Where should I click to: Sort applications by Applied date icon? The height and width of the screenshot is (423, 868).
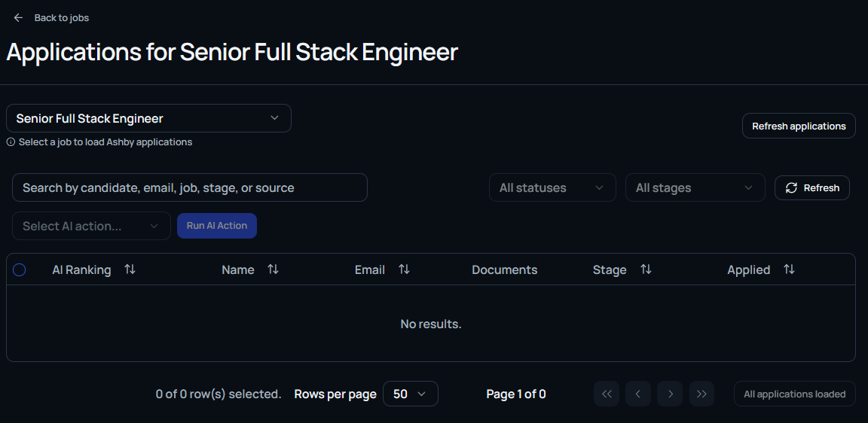pyautogui.click(x=789, y=269)
